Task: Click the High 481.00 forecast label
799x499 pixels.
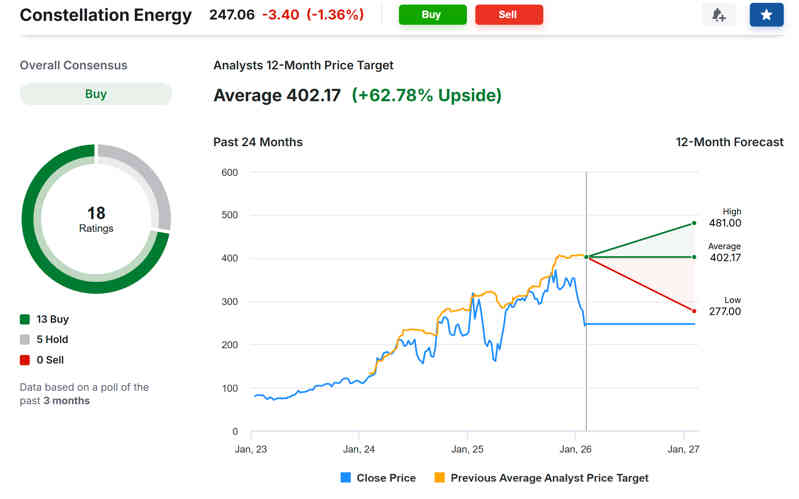Action: (732, 218)
